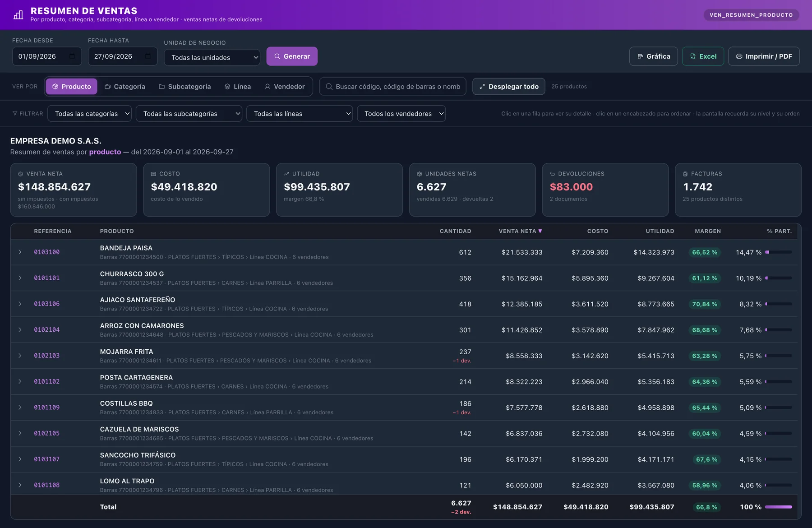
Task: Click Desplegar todo button
Action: [509, 87]
